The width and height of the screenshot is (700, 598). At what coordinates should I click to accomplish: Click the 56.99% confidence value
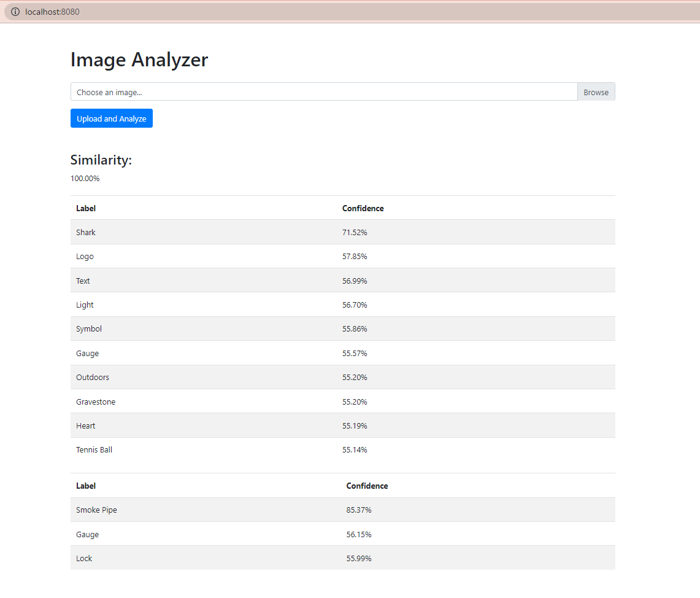coord(355,281)
